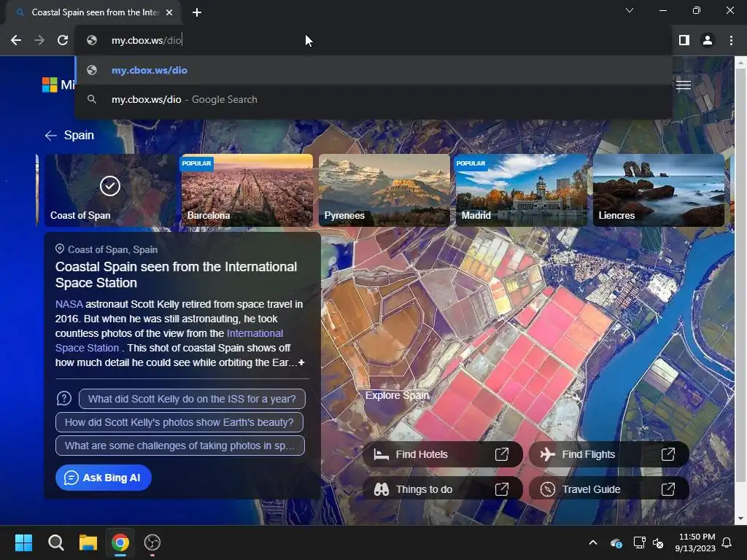Close the Coastal Spain tab
The height and width of the screenshot is (560, 747).
pyautogui.click(x=169, y=12)
